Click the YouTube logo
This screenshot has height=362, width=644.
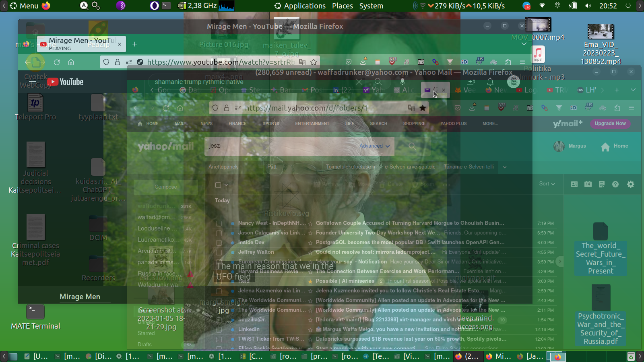pos(65,82)
